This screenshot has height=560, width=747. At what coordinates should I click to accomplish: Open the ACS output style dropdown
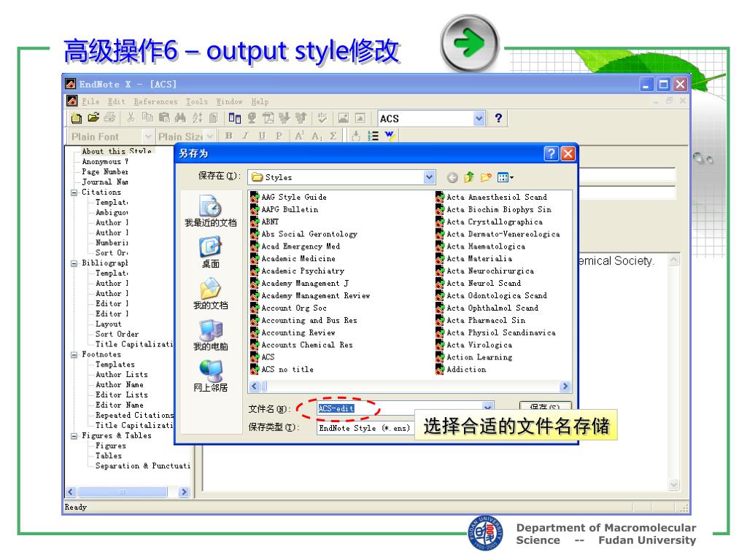479,119
